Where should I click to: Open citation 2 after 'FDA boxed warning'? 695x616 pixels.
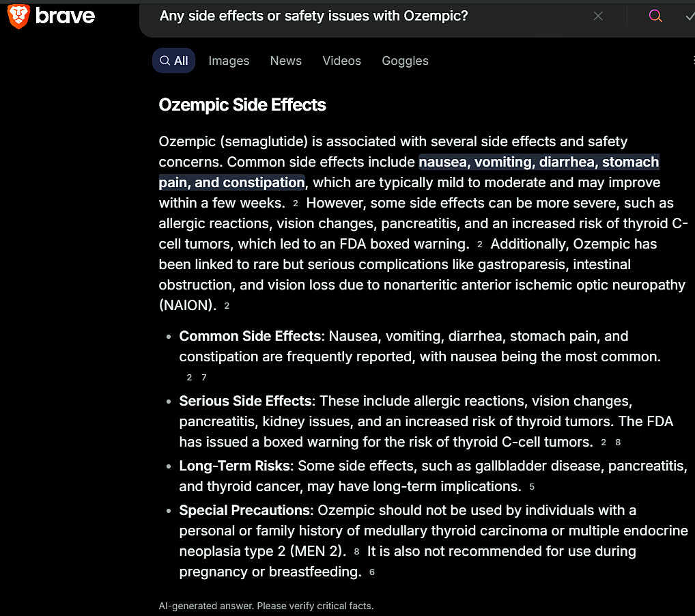point(480,244)
